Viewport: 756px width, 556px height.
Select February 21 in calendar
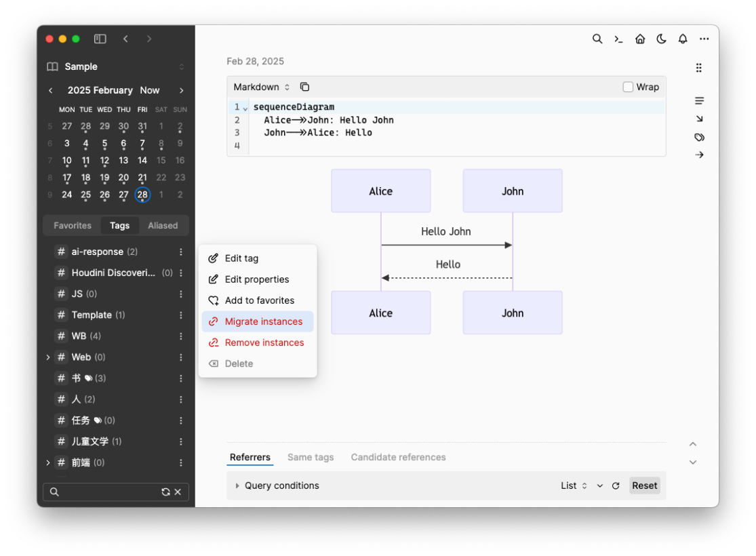pyautogui.click(x=142, y=178)
